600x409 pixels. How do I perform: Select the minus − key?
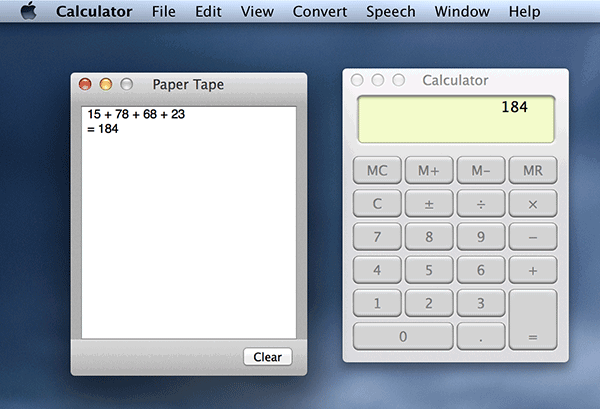[533, 236]
